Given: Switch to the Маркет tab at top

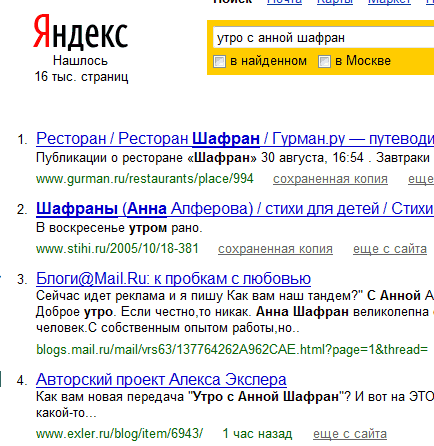Looking at the screenshot, I should tap(389, 2).
